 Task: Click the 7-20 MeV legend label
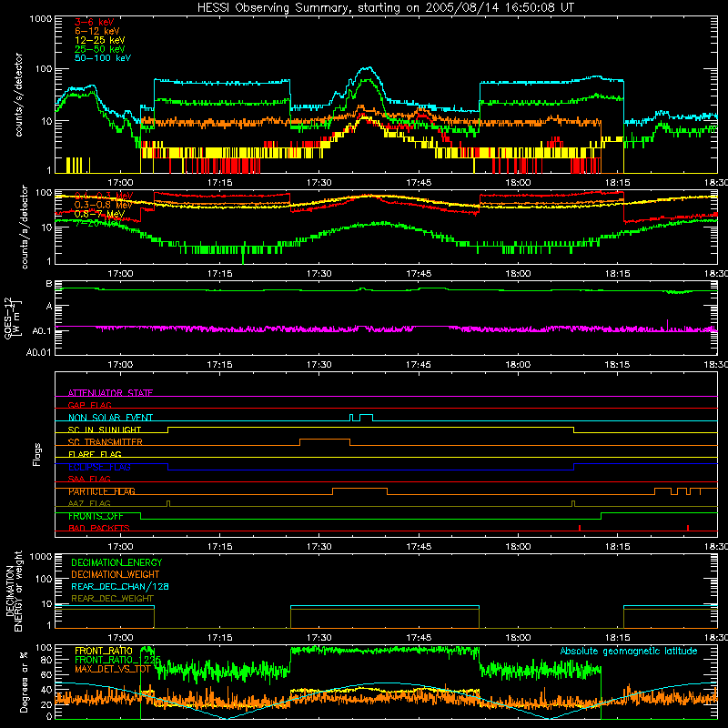(97, 223)
